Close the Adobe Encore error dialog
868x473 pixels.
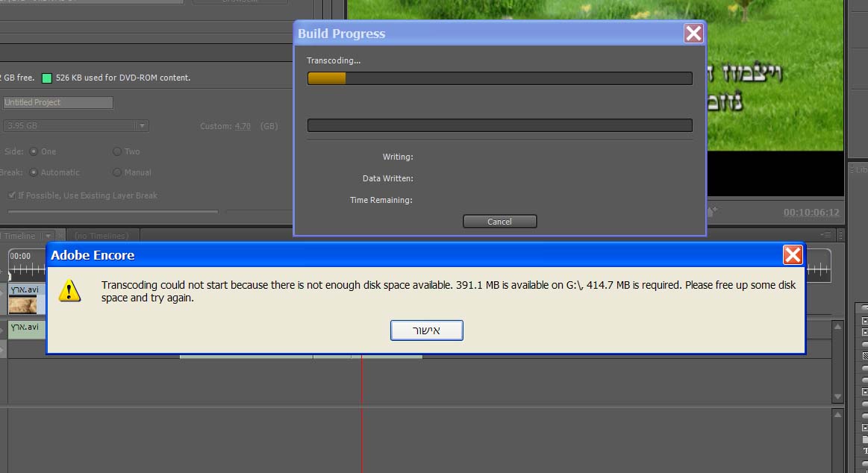click(x=792, y=255)
